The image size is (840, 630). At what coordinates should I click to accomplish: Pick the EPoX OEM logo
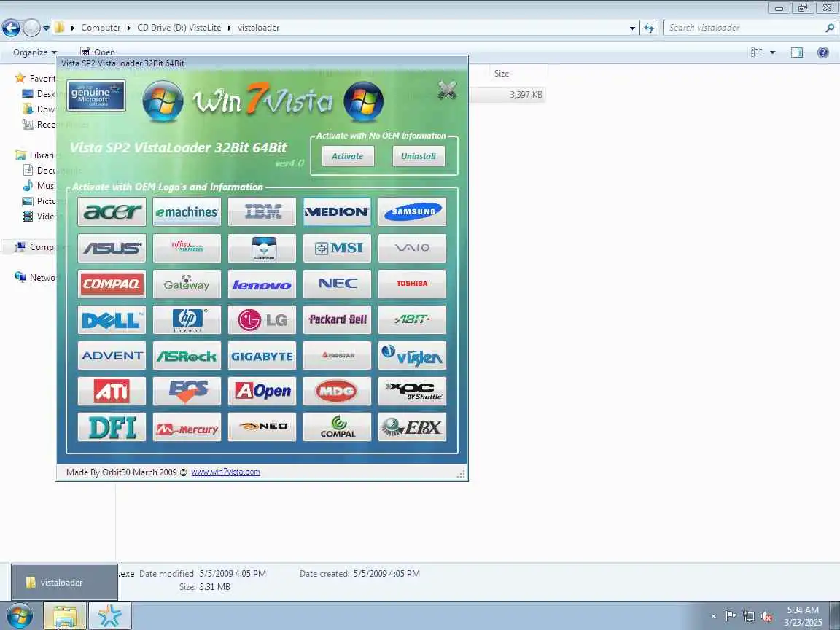[412, 427]
